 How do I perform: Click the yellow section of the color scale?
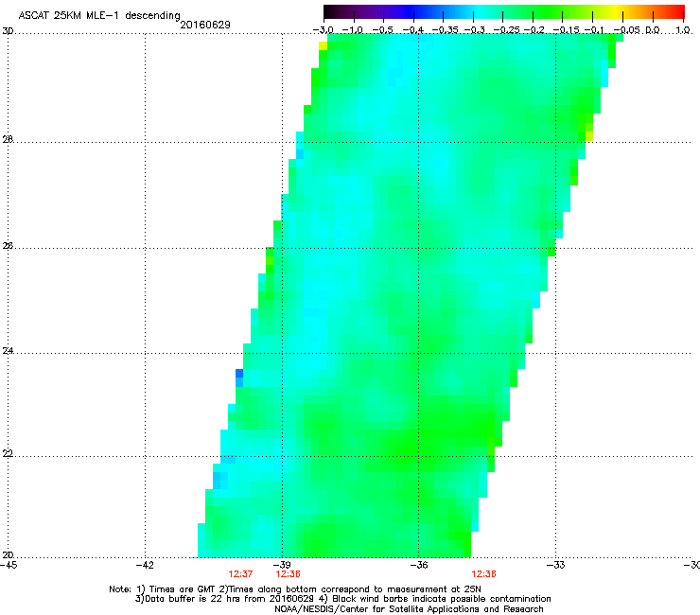[615, 11]
